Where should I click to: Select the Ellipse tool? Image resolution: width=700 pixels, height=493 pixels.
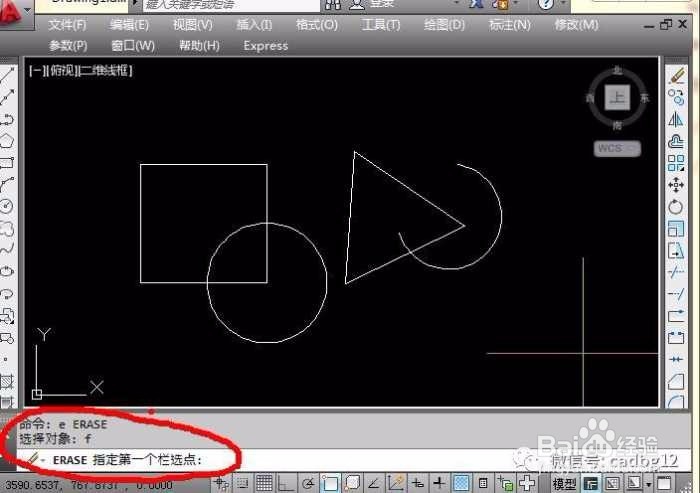point(8,272)
